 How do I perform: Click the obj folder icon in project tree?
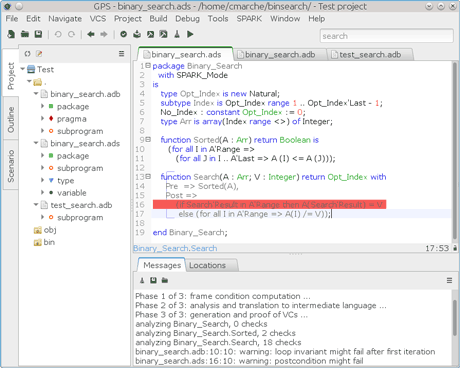click(x=37, y=230)
